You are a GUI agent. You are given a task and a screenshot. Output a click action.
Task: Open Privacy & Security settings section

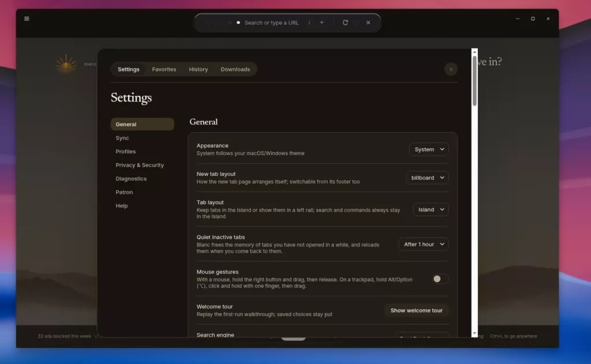click(x=142, y=165)
